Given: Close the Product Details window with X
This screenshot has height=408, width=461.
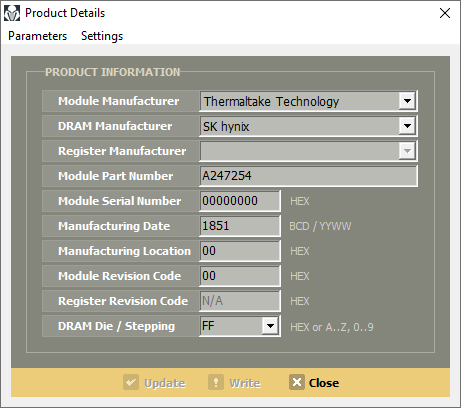Looking at the screenshot, I should tap(445, 13).
